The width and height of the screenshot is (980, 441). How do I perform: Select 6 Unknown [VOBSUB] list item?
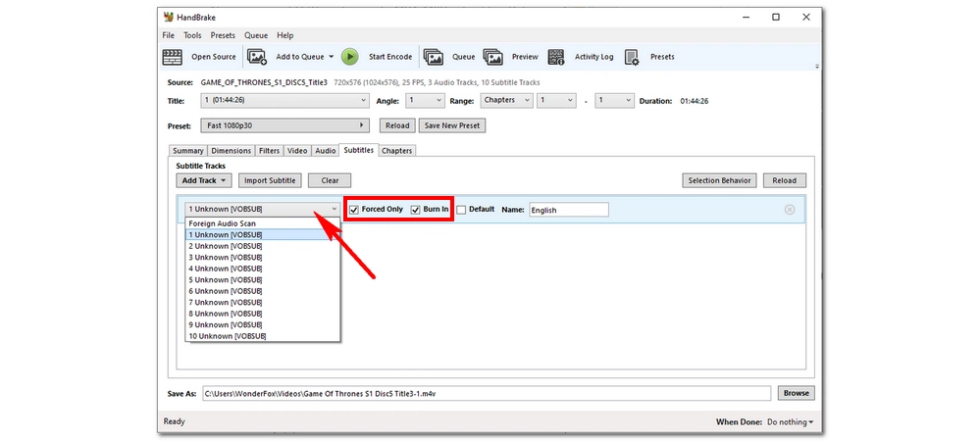(263, 291)
